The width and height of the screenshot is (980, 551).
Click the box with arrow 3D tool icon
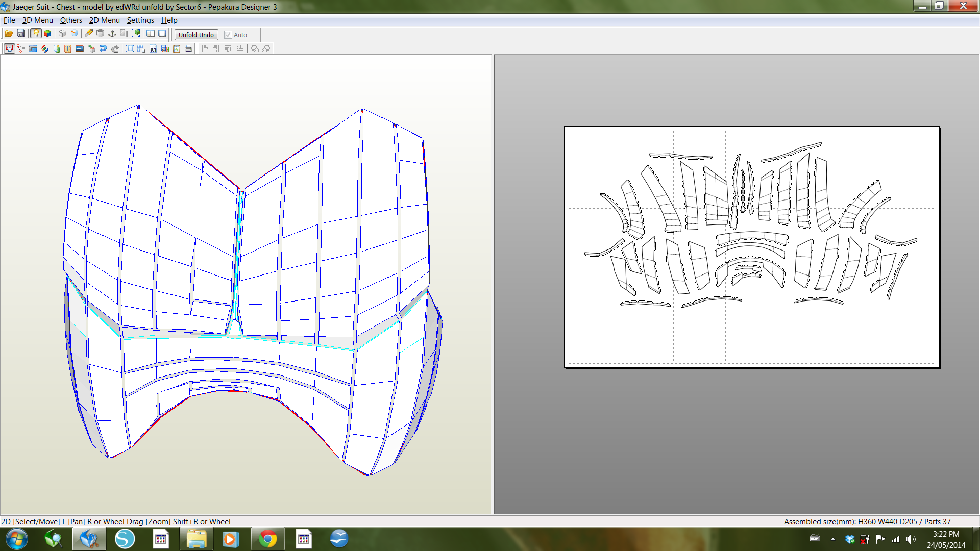pos(91,48)
